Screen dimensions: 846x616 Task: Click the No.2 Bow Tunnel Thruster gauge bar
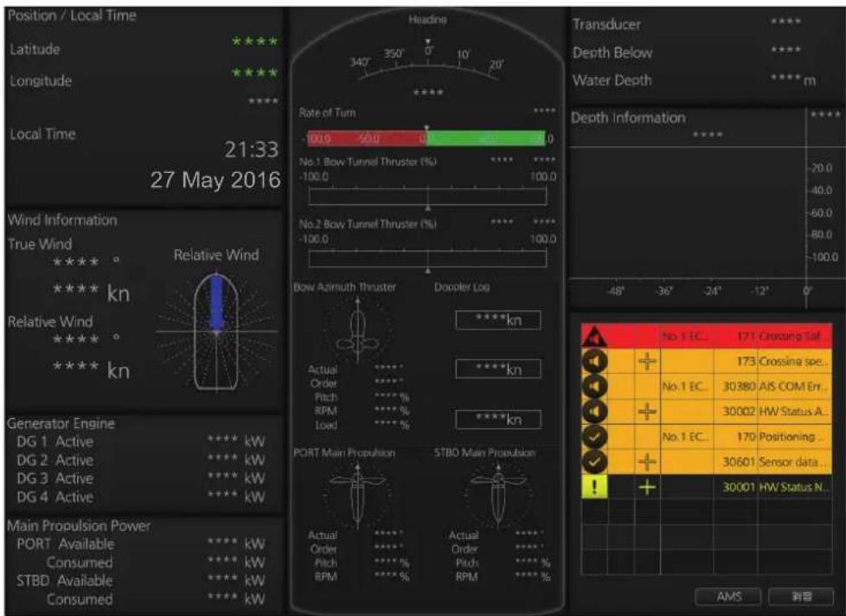click(x=427, y=259)
